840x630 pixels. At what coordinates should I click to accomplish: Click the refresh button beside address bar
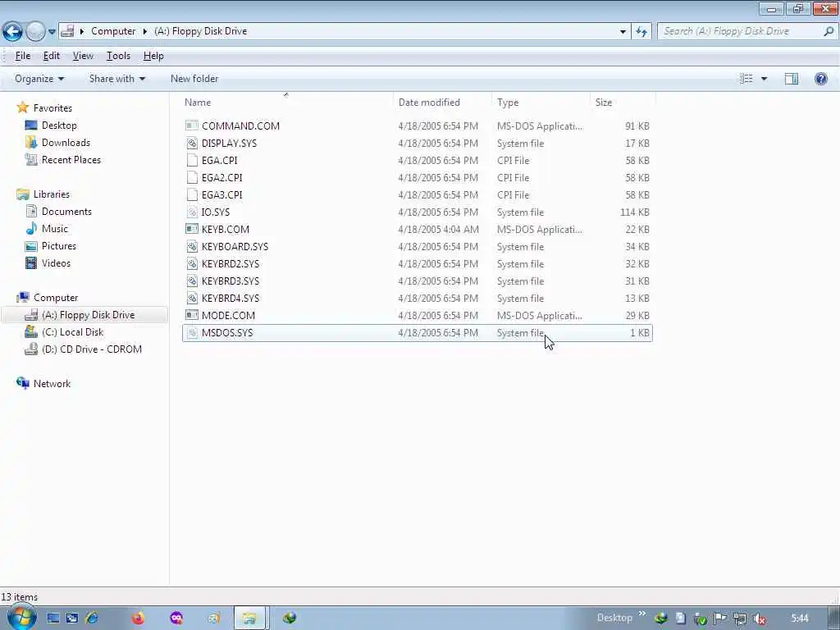[x=641, y=32]
